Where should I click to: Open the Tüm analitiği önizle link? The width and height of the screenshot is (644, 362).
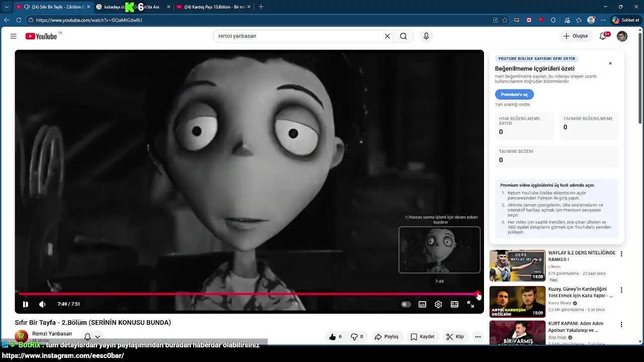tap(512, 105)
